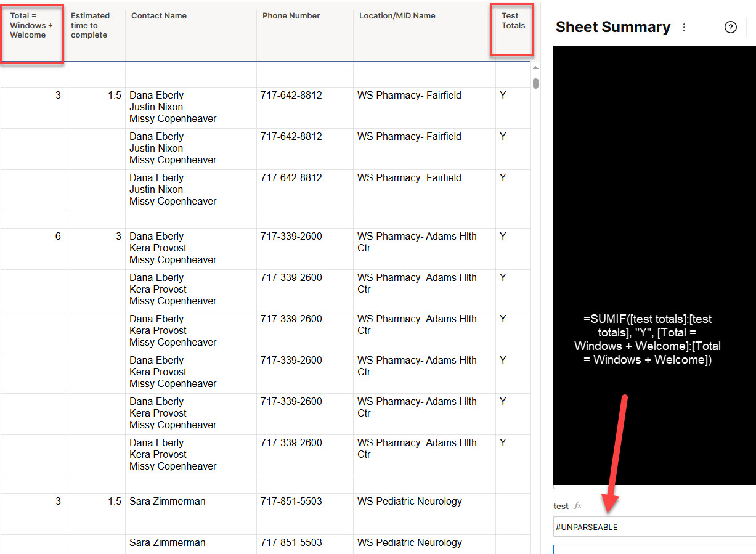Viewport: 756px width, 554px height.
Task: Open the help icon in Sheet Summary
Action: 731,27
